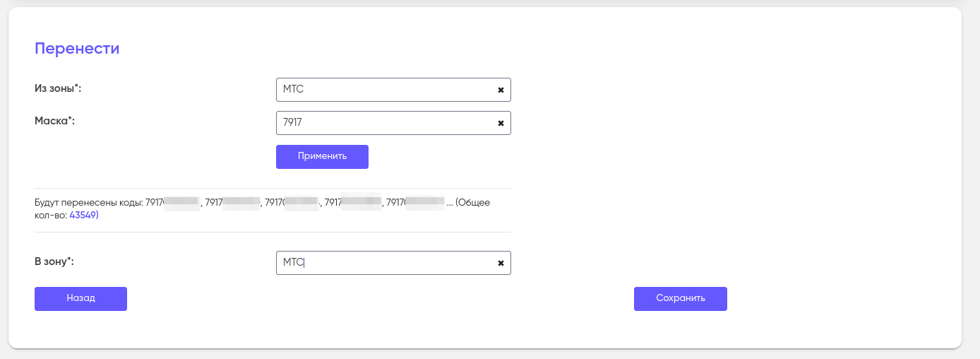The width and height of the screenshot is (980, 359).
Task: Clear the "В зону" field value
Action: coord(501,263)
